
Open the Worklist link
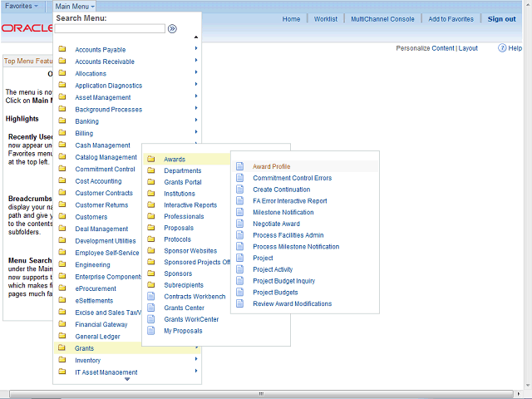tap(326, 19)
